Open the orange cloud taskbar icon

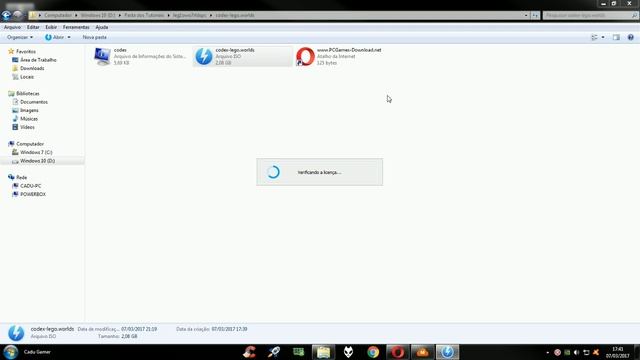[422, 352]
